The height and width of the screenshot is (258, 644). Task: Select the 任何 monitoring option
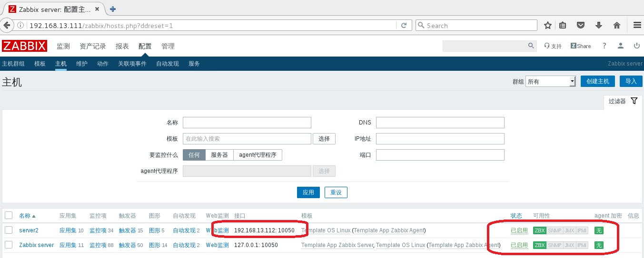(x=194, y=155)
